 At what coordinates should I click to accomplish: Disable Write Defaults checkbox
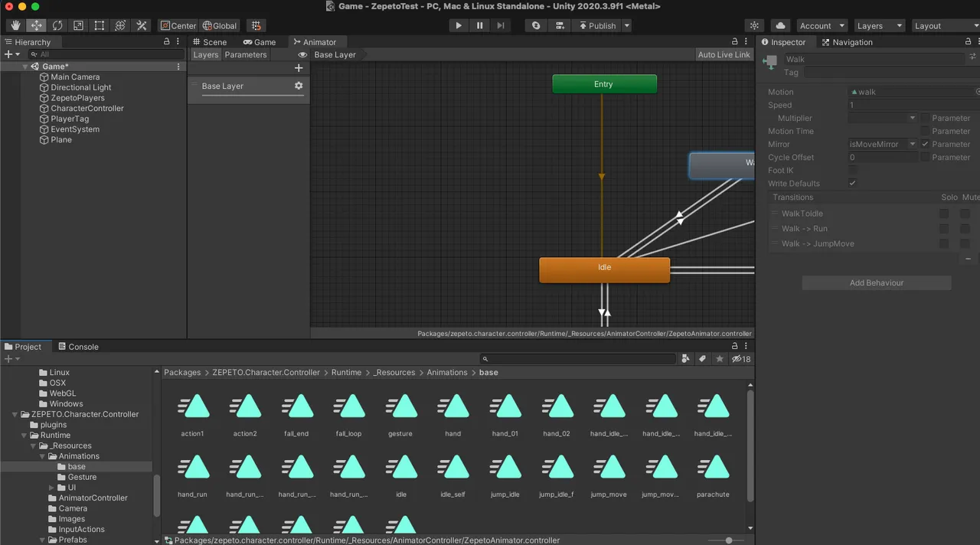click(x=852, y=183)
